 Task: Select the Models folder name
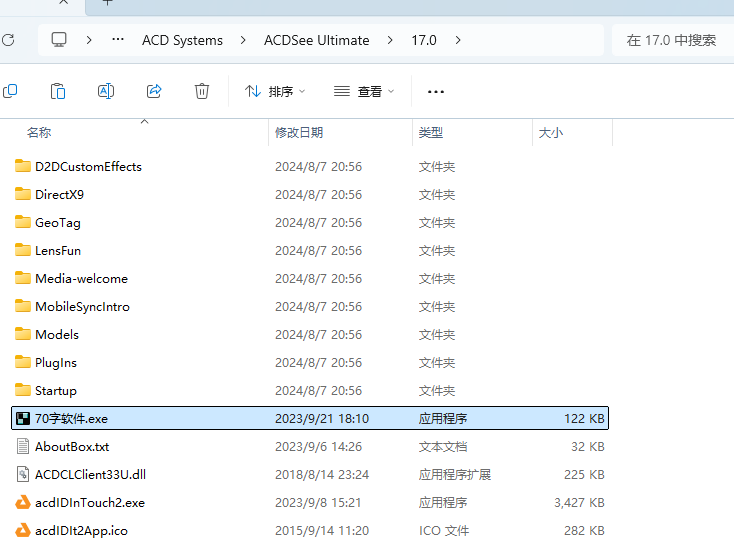click(x=57, y=335)
